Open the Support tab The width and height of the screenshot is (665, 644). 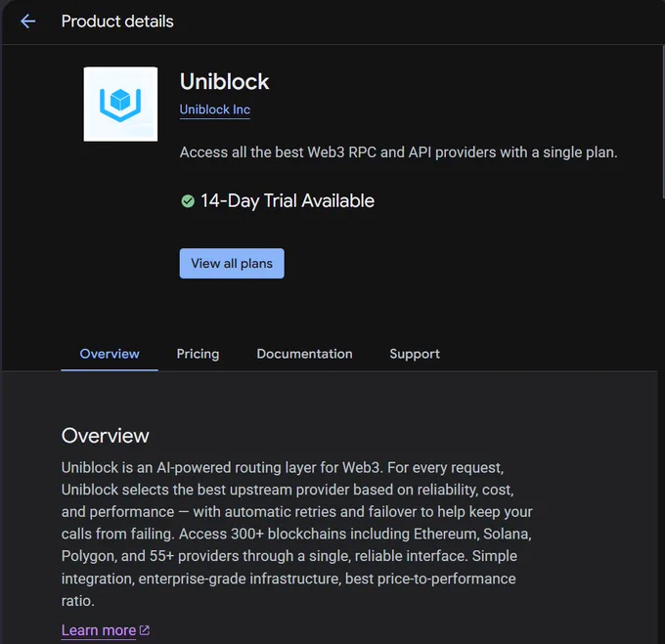pos(415,354)
